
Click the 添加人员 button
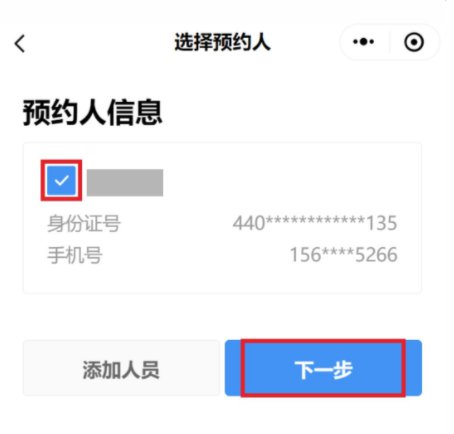(x=121, y=368)
